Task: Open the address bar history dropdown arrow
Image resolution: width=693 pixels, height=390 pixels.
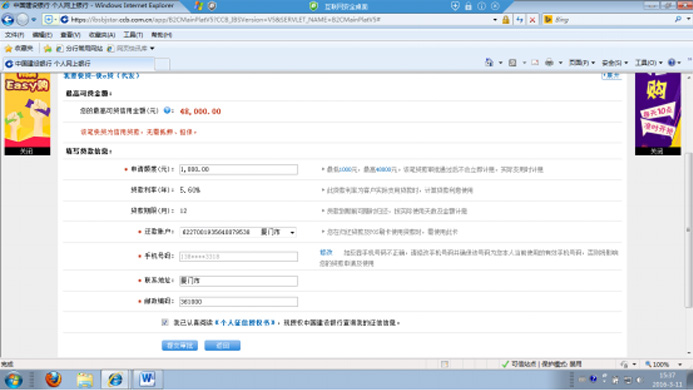Action: pyautogui.click(x=495, y=19)
